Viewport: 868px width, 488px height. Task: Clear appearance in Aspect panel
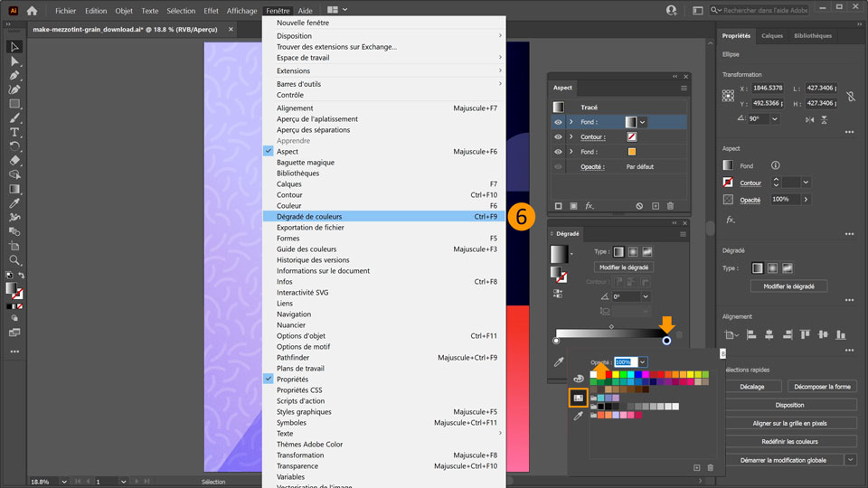(639, 206)
